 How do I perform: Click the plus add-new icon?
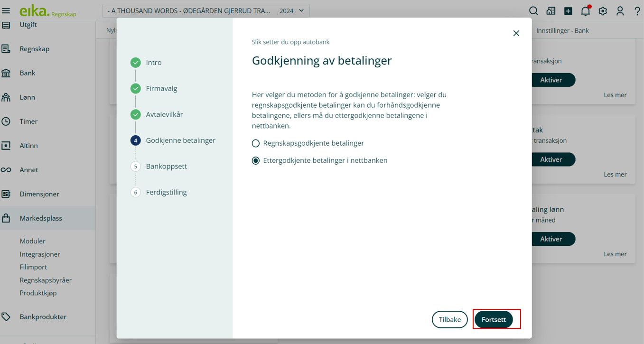(568, 11)
